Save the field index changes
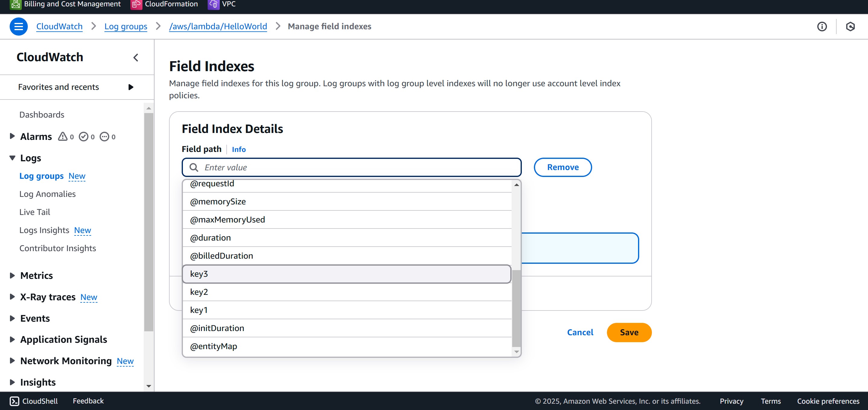Viewport: 868px width, 410px height. [629, 332]
